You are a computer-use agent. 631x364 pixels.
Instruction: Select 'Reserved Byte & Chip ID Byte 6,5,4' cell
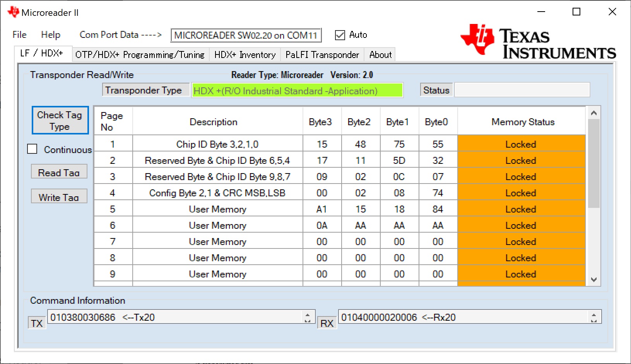coord(217,160)
